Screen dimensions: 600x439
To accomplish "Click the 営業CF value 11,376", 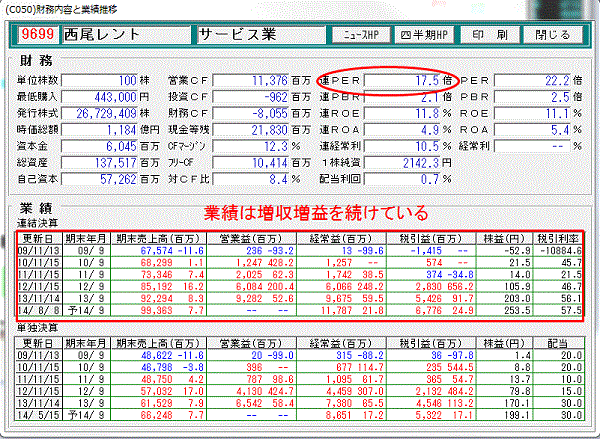I will [251, 80].
